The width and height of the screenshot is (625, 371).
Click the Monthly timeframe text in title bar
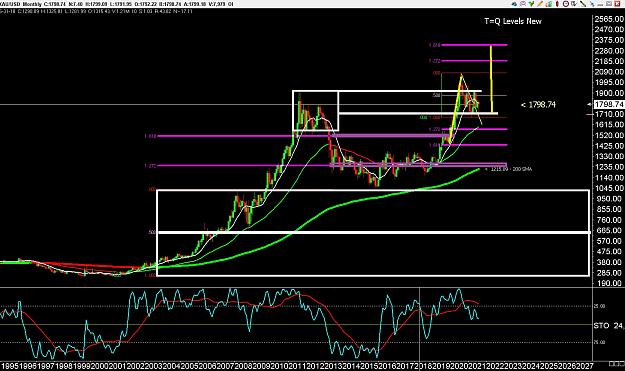(32, 4)
